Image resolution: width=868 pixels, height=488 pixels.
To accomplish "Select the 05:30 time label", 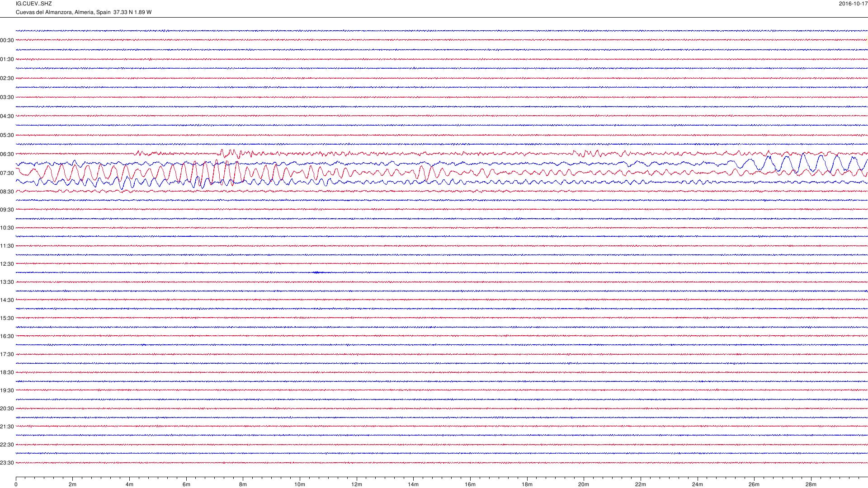I will pos(7,135).
